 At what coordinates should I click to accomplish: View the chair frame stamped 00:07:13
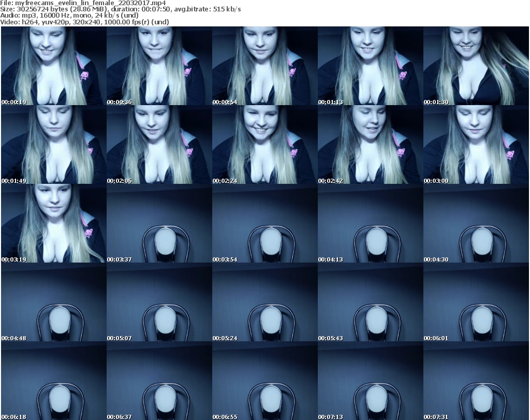[x=371, y=381]
